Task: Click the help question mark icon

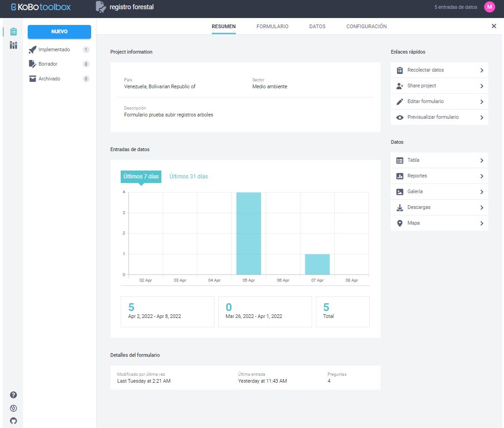Action: (13, 395)
